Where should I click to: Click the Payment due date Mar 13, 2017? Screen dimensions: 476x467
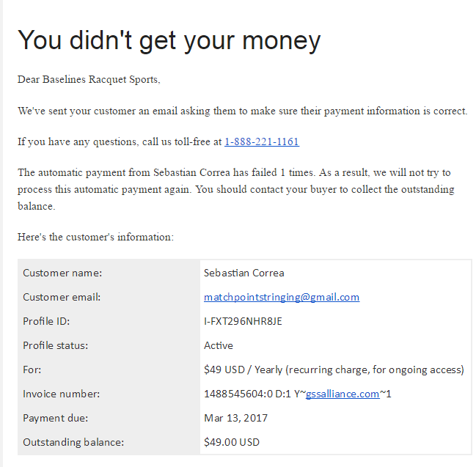tap(235, 418)
